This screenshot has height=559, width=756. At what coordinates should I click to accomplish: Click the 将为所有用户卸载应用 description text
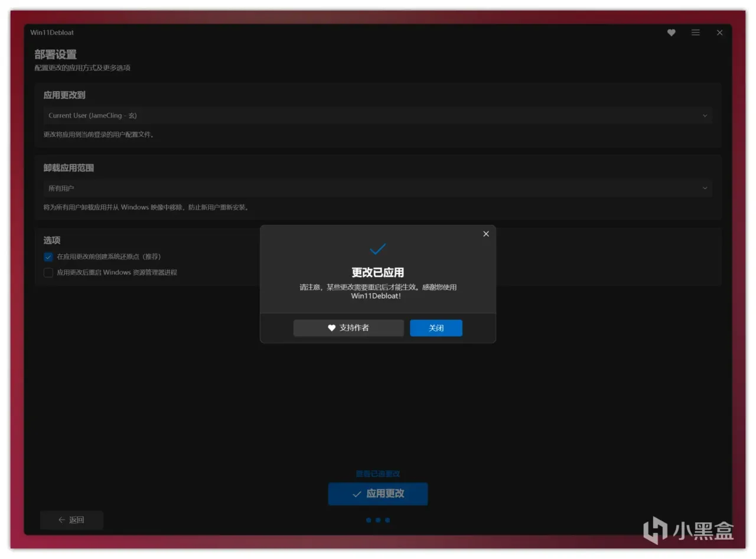tap(146, 207)
